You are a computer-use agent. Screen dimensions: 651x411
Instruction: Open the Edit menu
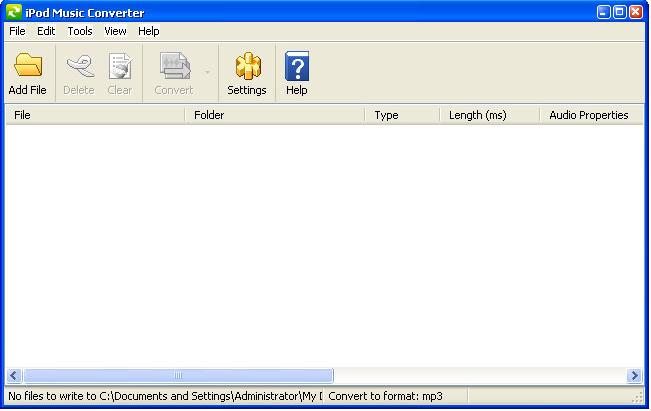pyautogui.click(x=46, y=31)
